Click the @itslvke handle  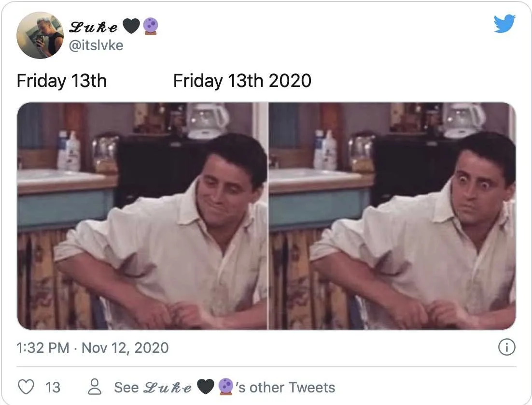click(x=96, y=45)
